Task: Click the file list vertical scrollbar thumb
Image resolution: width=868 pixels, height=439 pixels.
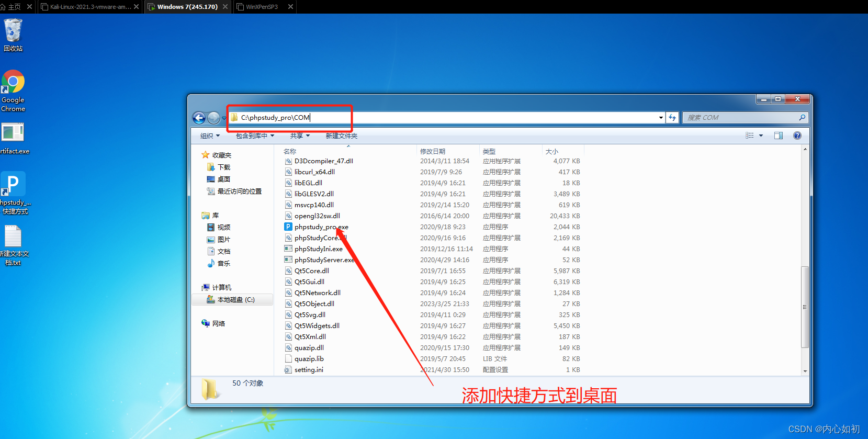Action: point(805,307)
